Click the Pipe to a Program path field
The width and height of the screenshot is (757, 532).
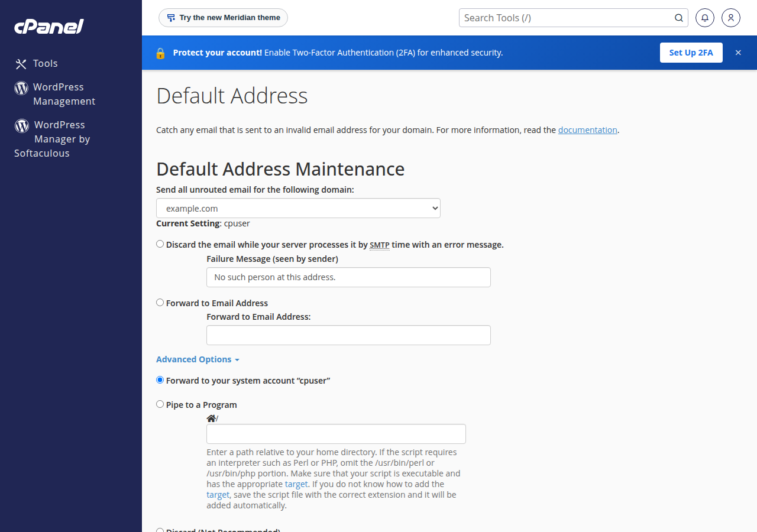[336, 434]
